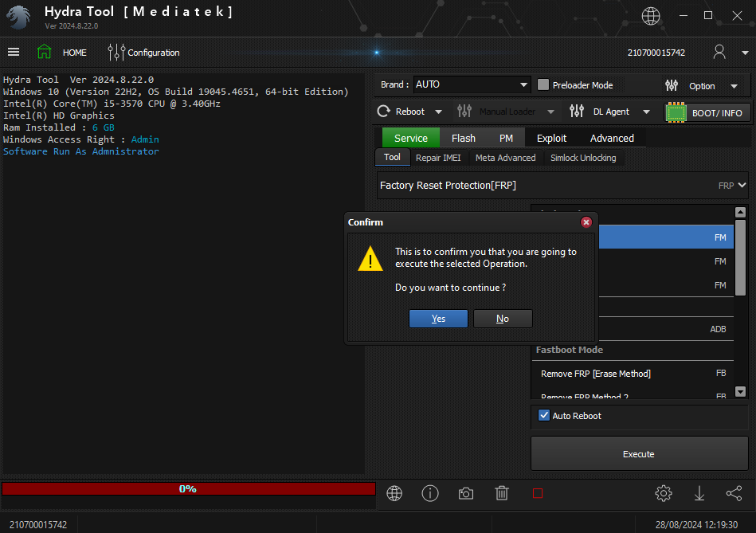Screen dimensions: 756x533
Task: Uncheck the Auto Reboot checkbox
Action: point(544,415)
